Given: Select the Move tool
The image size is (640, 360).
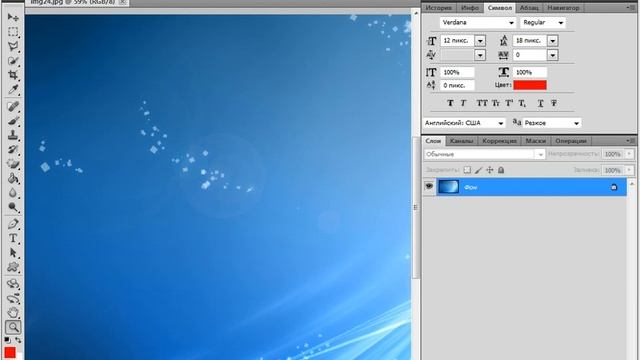Looking at the screenshot, I should tap(13, 17).
